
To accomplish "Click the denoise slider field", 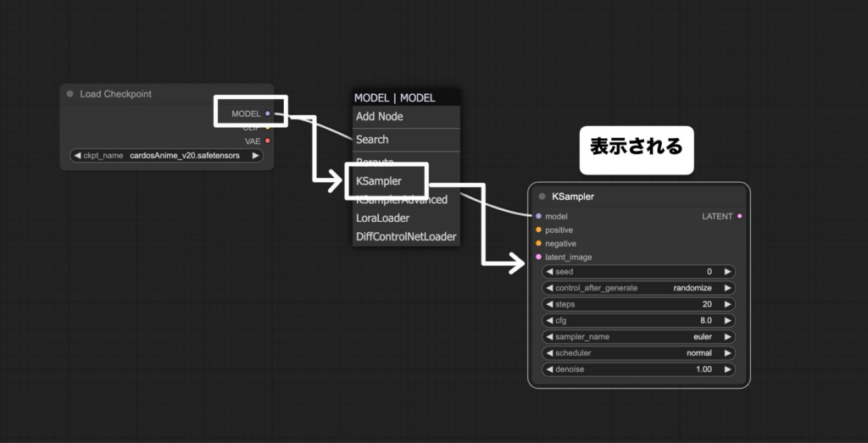I will [x=638, y=370].
